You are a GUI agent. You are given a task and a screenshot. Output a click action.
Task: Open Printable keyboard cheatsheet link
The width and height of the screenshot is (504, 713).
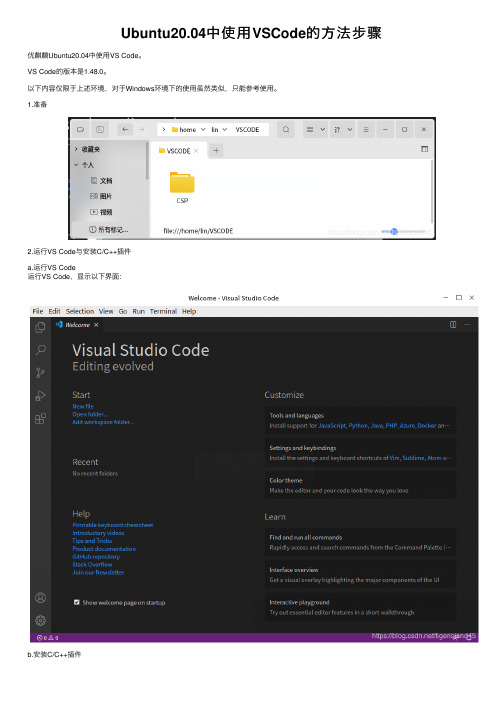click(x=113, y=525)
